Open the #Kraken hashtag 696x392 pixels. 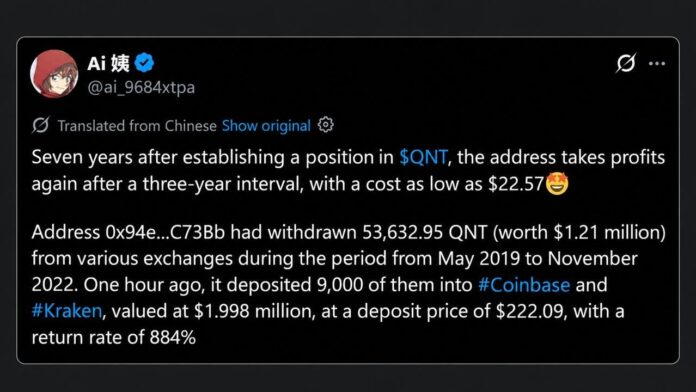[x=67, y=311]
